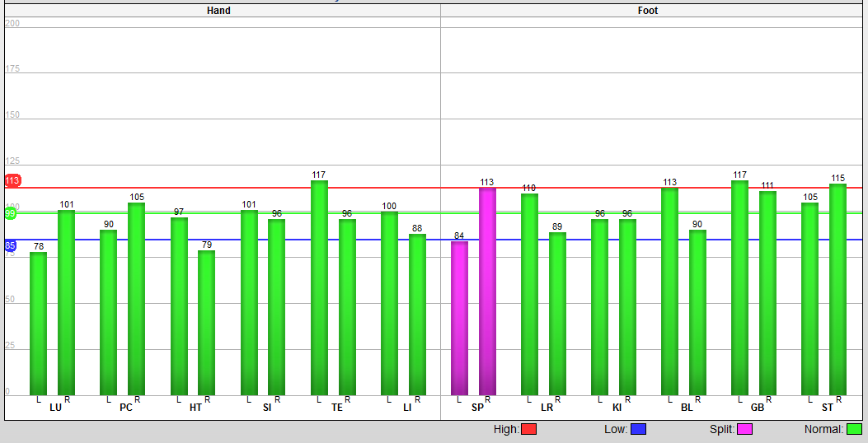Image resolution: width=868 pixels, height=443 pixels.
Task: Click the HT right bar valued 79
Action: pos(206,323)
